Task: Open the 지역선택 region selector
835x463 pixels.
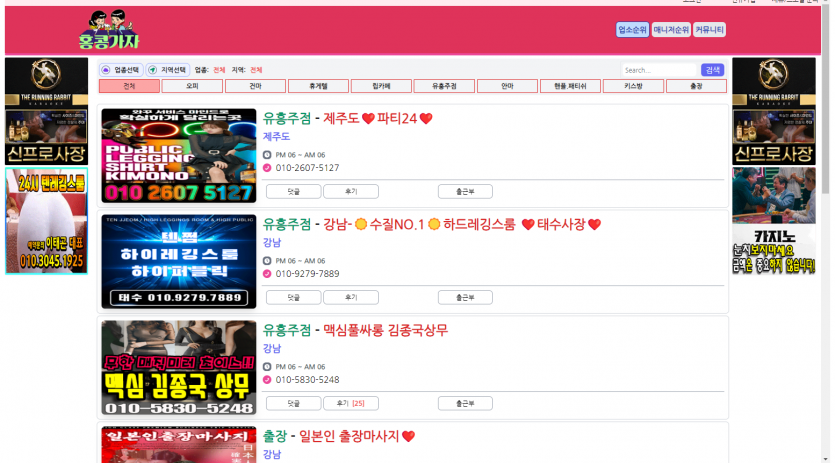Action: click(x=168, y=70)
